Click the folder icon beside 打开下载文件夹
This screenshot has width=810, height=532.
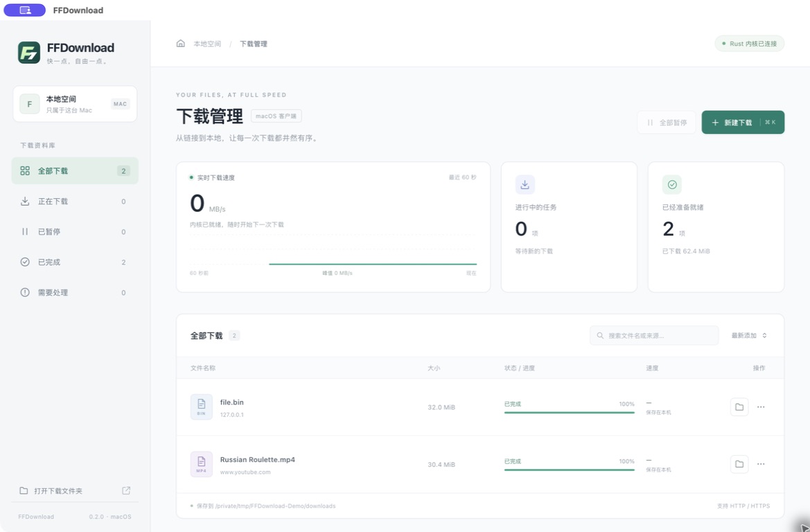[x=24, y=490]
